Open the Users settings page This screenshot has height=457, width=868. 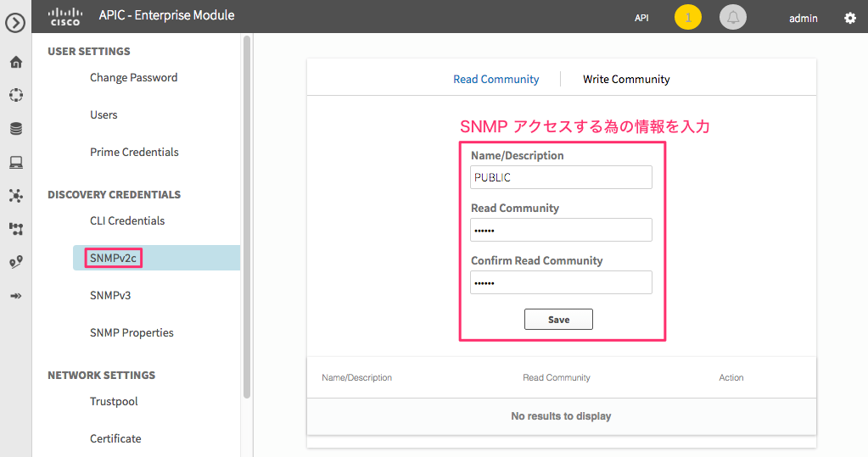(x=104, y=114)
